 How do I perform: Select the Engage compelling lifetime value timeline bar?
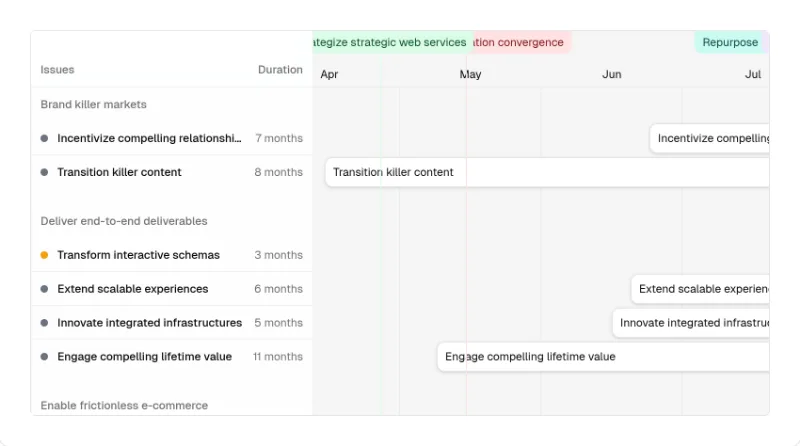pyautogui.click(x=604, y=357)
